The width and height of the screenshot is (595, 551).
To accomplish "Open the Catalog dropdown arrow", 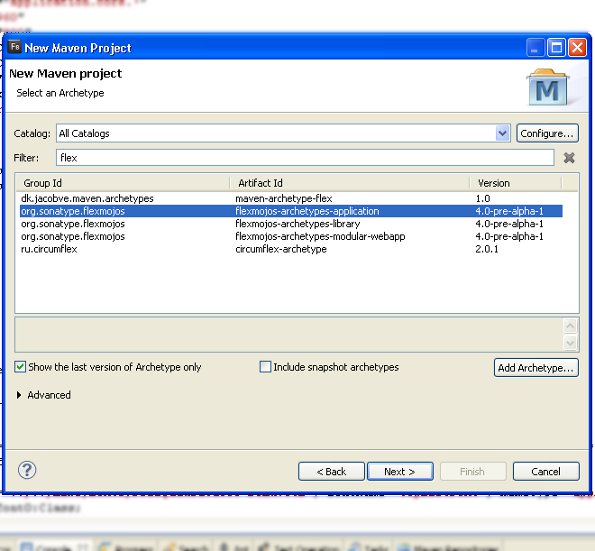I will [502, 133].
